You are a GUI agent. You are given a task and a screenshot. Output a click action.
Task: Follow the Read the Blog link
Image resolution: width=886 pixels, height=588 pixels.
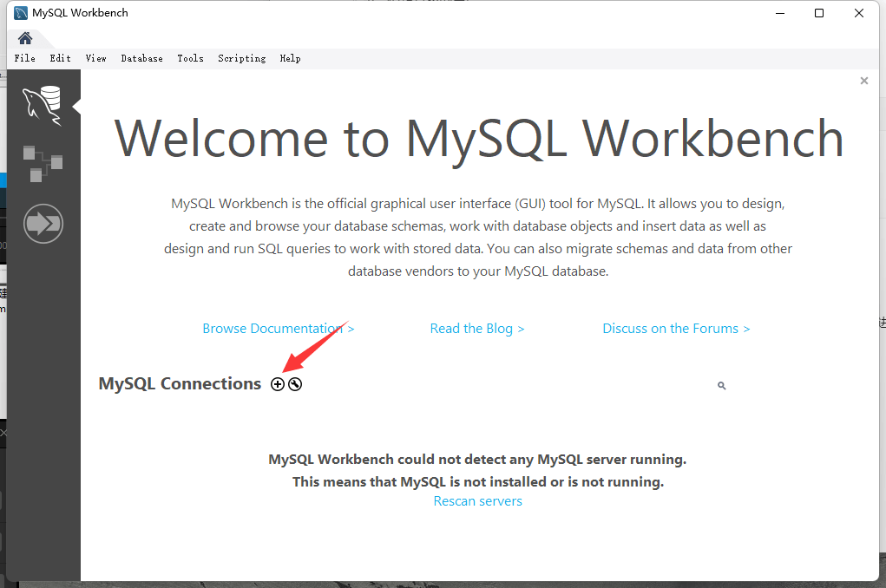(477, 329)
